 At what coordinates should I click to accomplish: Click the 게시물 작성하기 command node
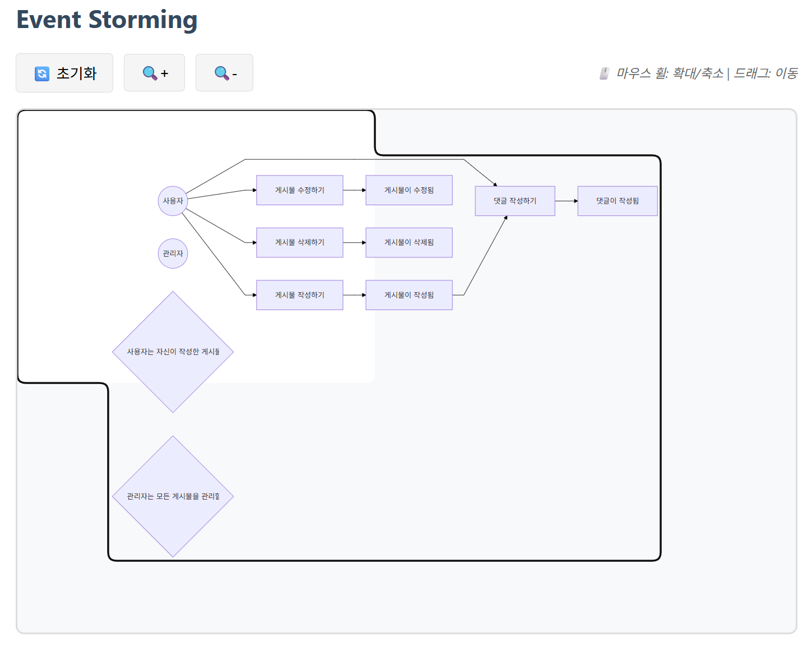coord(299,295)
